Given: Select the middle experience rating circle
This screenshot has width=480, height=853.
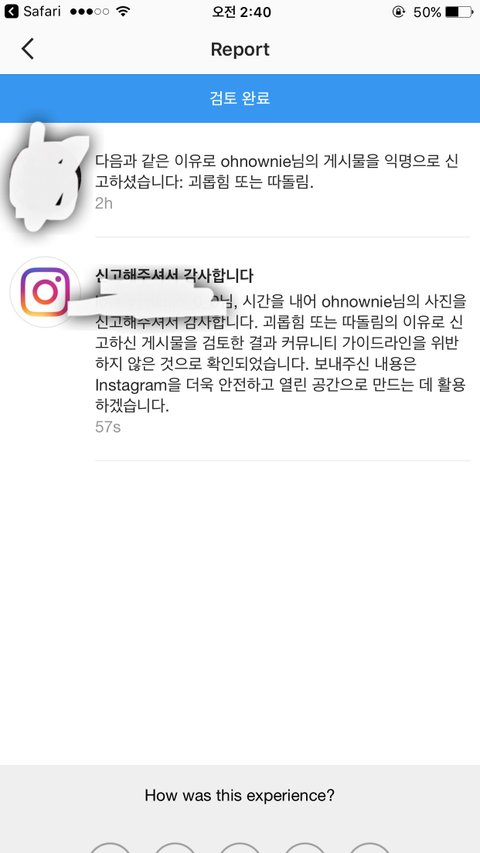Looking at the screenshot, I should [x=239, y=848].
